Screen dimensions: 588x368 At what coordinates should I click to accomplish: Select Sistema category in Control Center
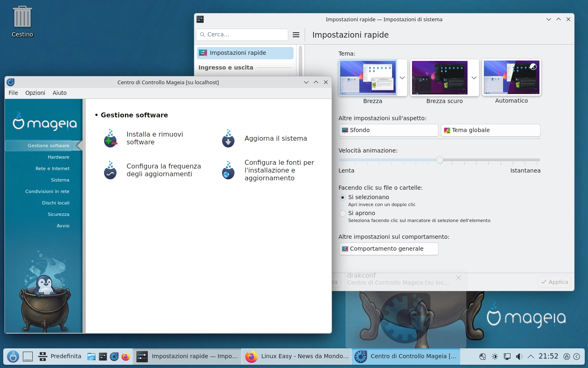(60, 180)
